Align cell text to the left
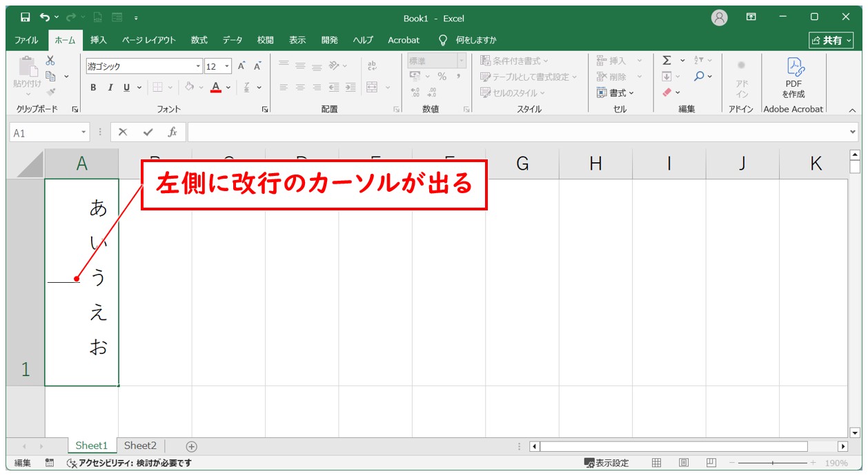The height and width of the screenshot is (476, 868). (x=284, y=88)
